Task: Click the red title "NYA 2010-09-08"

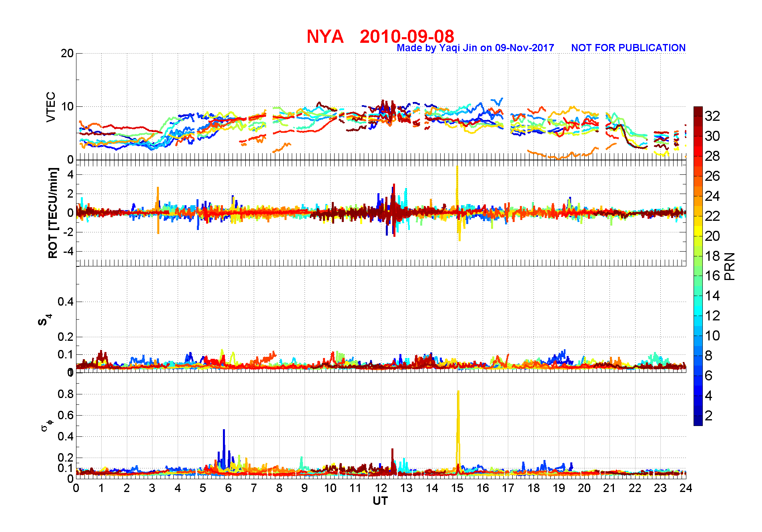Action: pos(380,36)
